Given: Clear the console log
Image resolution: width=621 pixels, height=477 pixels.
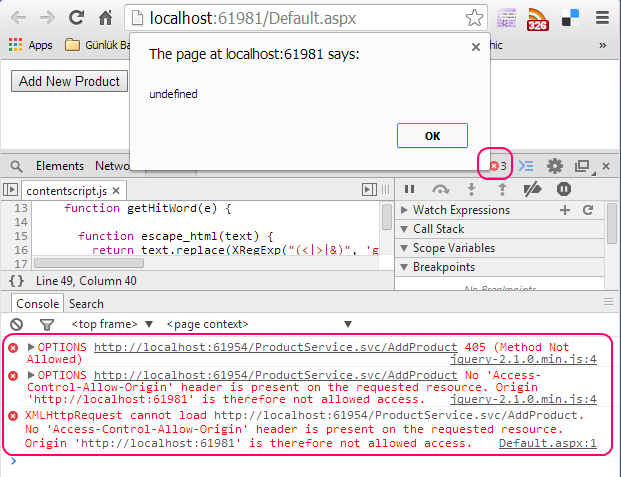Looking at the screenshot, I should 16,324.
